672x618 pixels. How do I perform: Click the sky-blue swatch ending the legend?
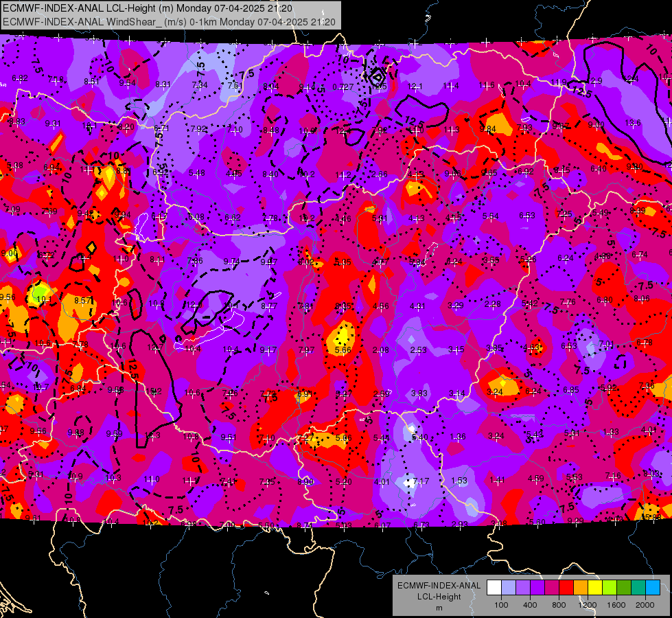point(653,588)
